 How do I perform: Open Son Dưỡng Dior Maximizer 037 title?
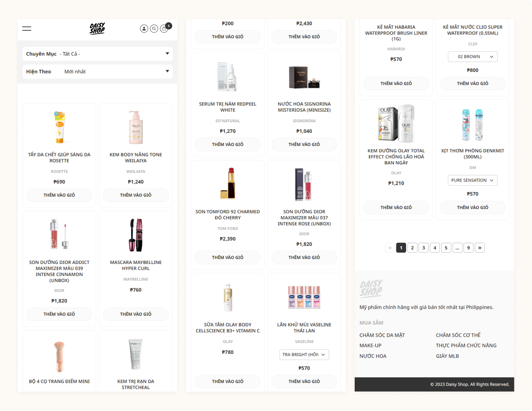(x=304, y=218)
